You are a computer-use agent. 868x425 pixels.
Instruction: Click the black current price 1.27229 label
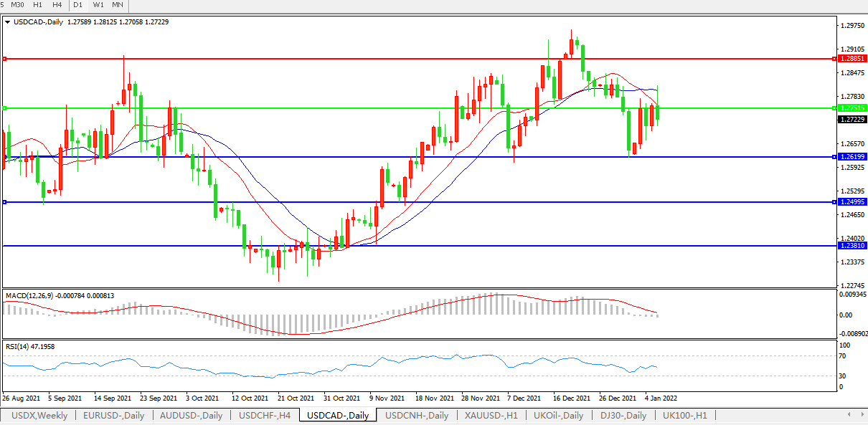tap(852, 120)
